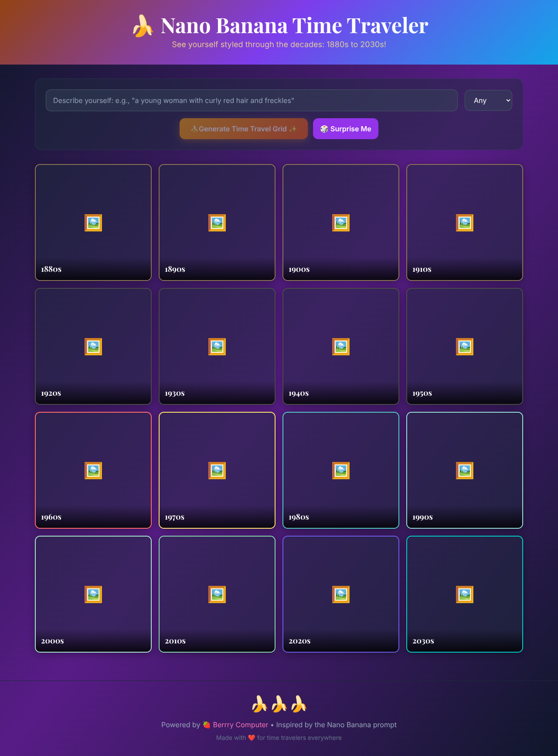This screenshot has height=756, width=558.
Task: Select the 1900s decade card label
Action: (299, 269)
